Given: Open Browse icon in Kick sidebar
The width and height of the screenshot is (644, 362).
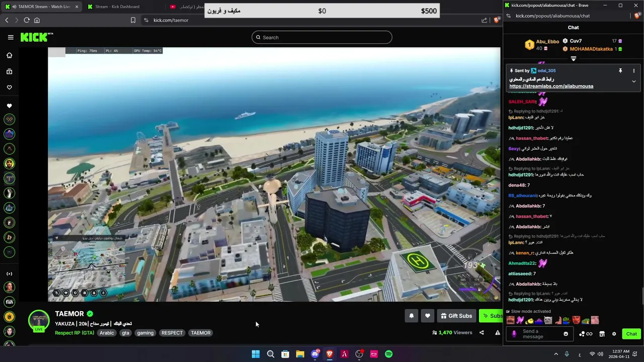Looking at the screenshot, I should 9,71.
